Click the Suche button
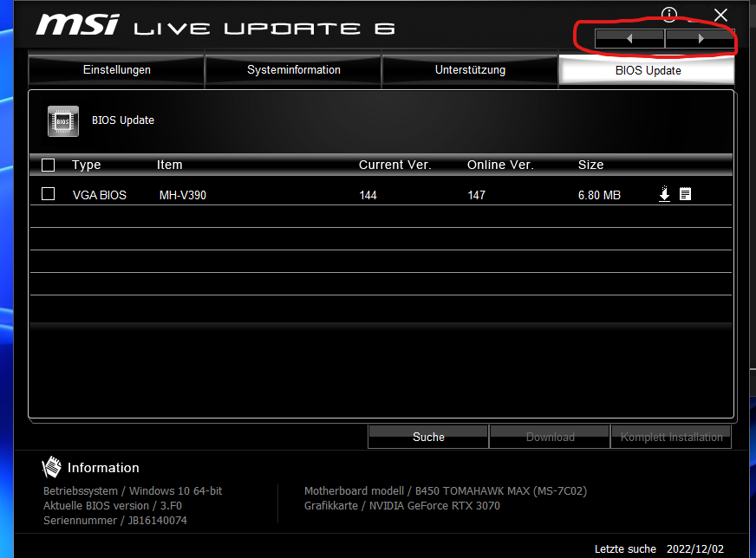The image size is (756, 558). 428,437
